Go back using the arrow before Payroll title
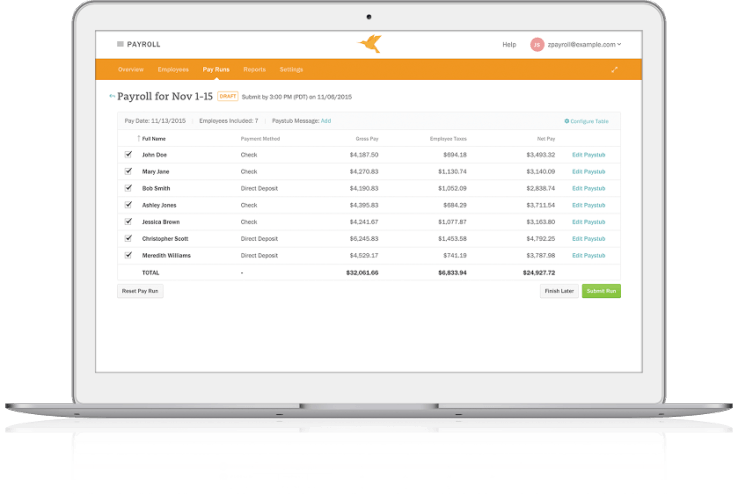738x494 pixels. coord(112,96)
